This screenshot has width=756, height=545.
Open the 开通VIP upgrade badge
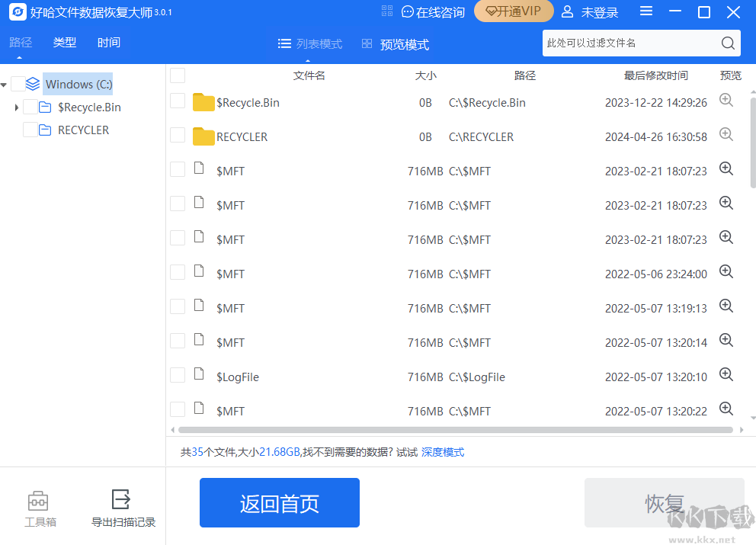tap(514, 11)
